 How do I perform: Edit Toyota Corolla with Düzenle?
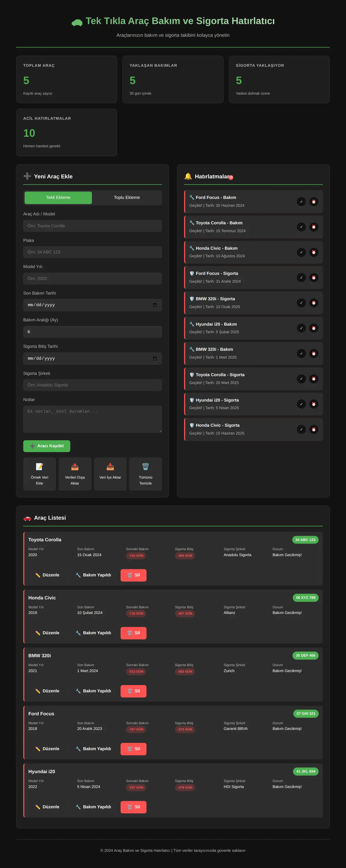point(47,575)
